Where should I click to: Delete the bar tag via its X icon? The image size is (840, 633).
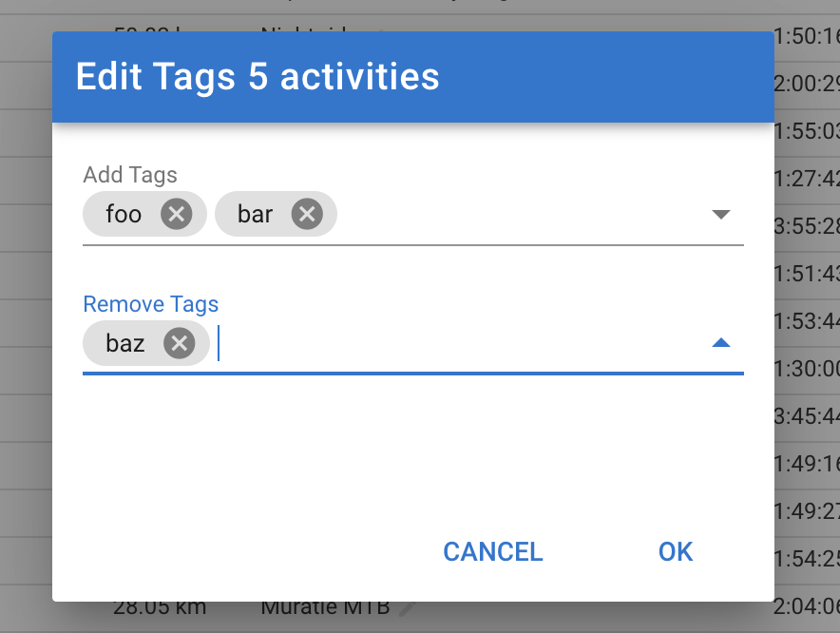307,214
